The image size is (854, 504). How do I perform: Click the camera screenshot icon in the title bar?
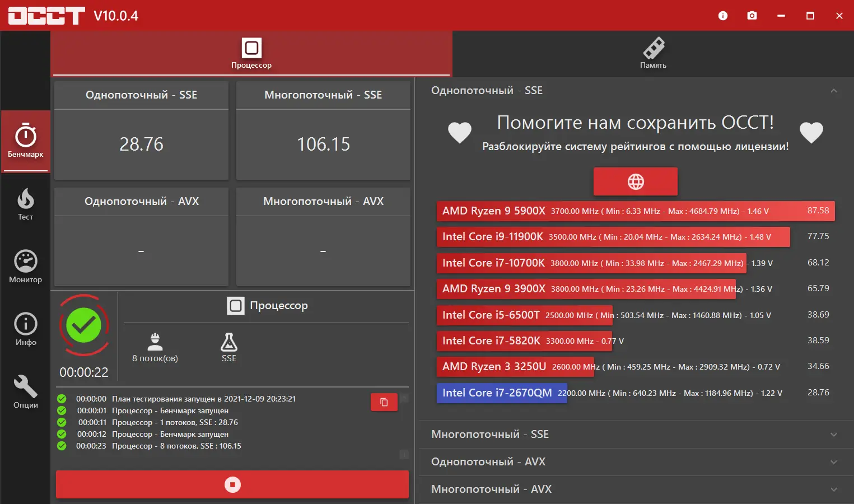pos(752,16)
